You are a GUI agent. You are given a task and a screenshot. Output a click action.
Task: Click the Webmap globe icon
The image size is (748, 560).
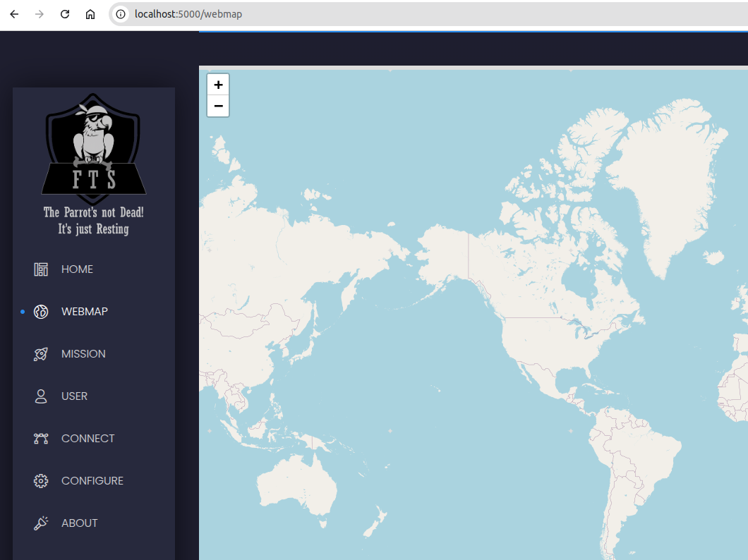tap(41, 312)
